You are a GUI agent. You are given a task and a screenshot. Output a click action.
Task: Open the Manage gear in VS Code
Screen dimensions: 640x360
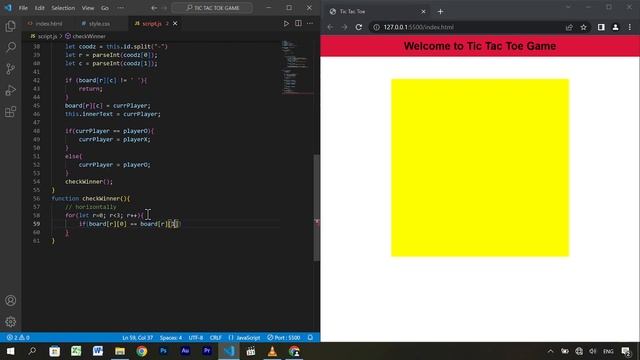(x=11, y=322)
